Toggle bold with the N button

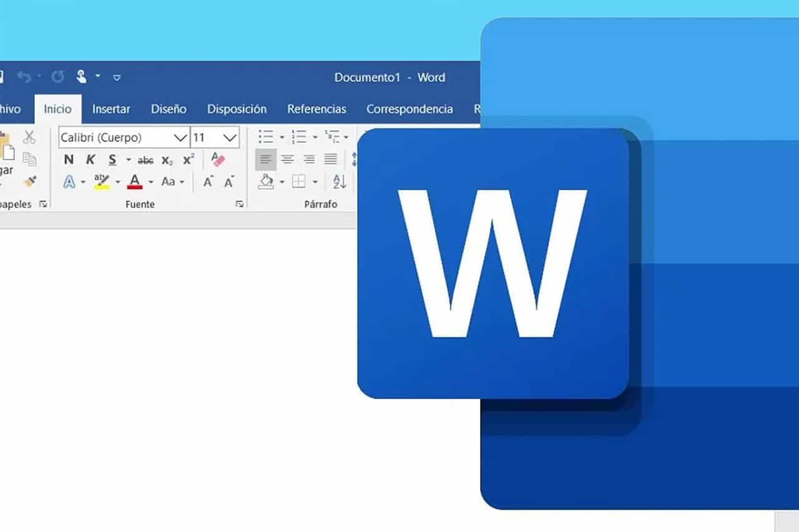69,160
